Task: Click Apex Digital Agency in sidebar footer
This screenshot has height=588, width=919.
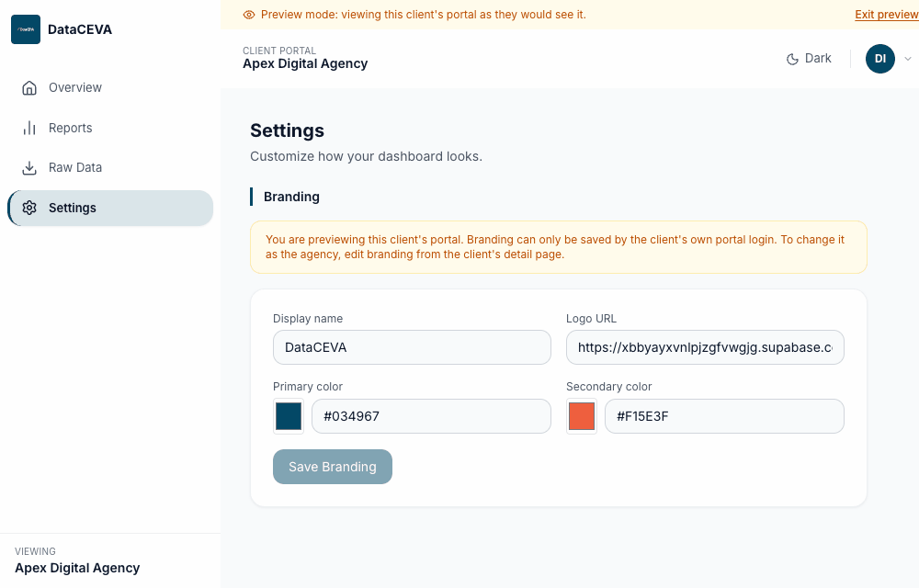Action: [x=77, y=568]
